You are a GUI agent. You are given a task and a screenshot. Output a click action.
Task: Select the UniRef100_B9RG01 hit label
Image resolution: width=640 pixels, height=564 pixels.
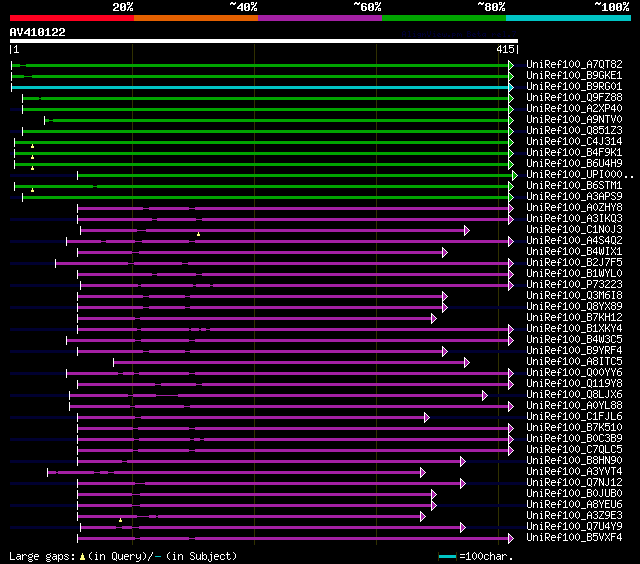click(574, 87)
